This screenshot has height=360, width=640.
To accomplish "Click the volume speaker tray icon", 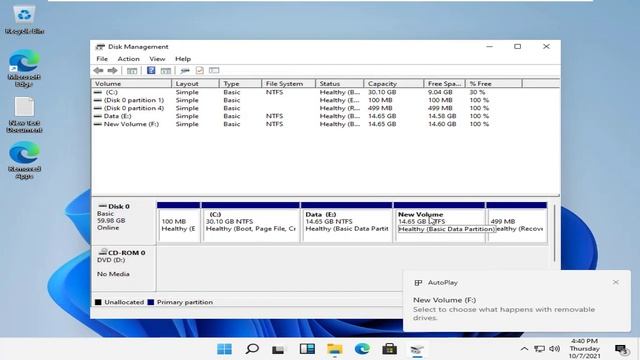I will click(x=554, y=349).
